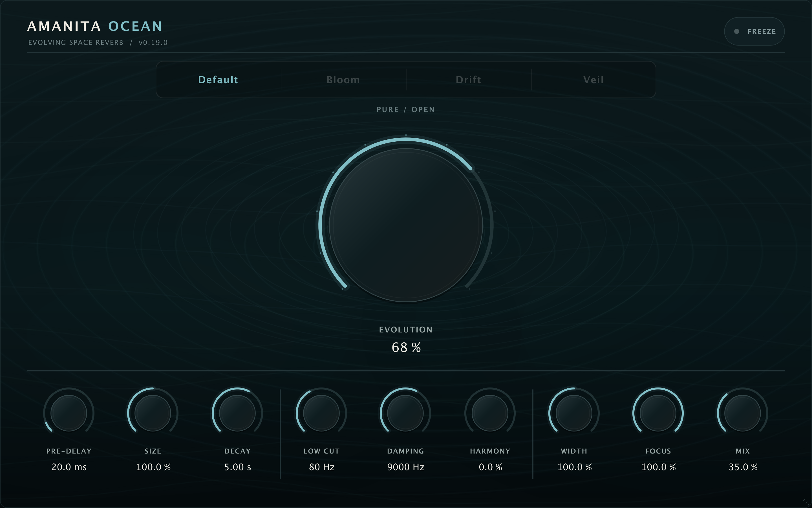This screenshot has width=812, height=508.
Task: Click the LOW CUT label
Action: click(x=321, y=451)
